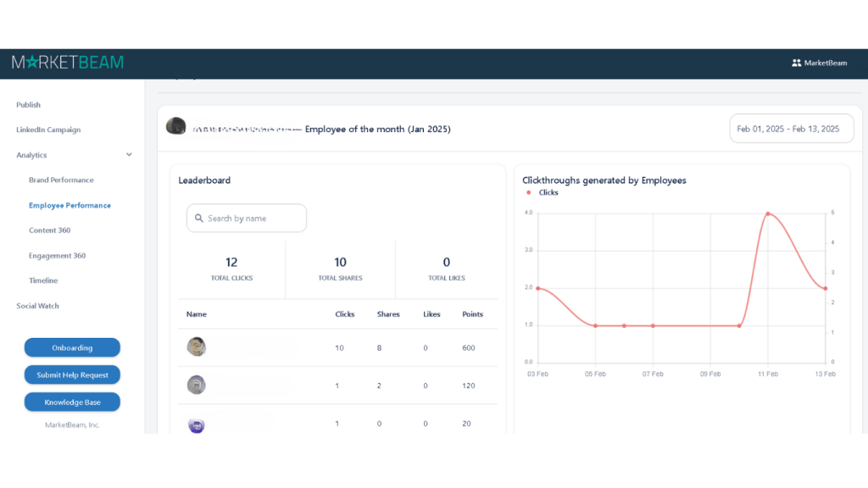Collapse the Analytics menu chevron
The image size is (868, 488).
[129, 155]
